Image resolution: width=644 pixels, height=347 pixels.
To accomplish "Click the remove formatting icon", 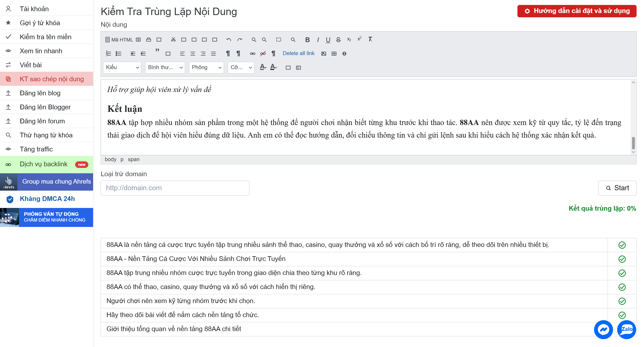I will point(370,39).
